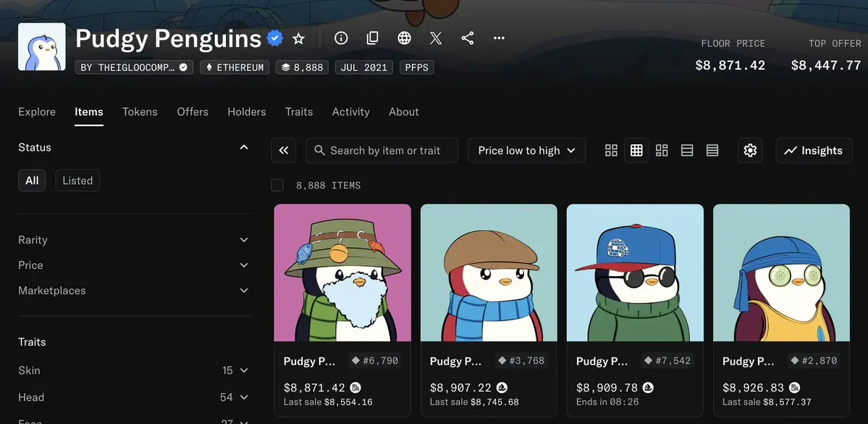
Task: Collapse the Status section
Action: pos(243,147)
